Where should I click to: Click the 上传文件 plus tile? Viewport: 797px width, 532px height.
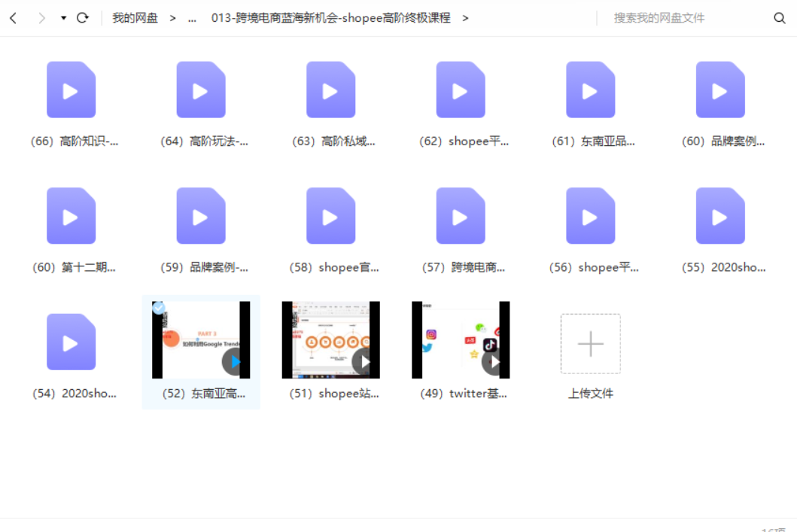591,343
